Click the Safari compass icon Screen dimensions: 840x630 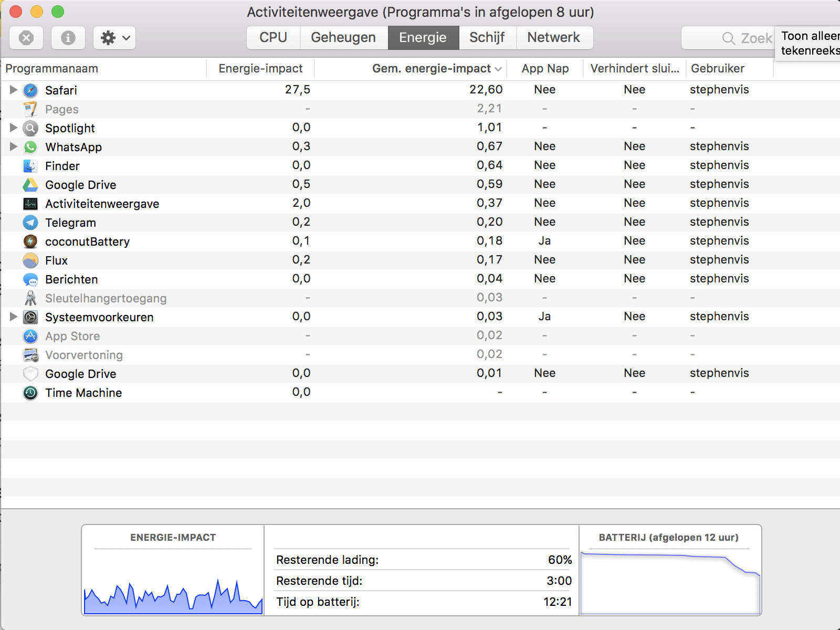pyautogui.click(x=30, y=90)
